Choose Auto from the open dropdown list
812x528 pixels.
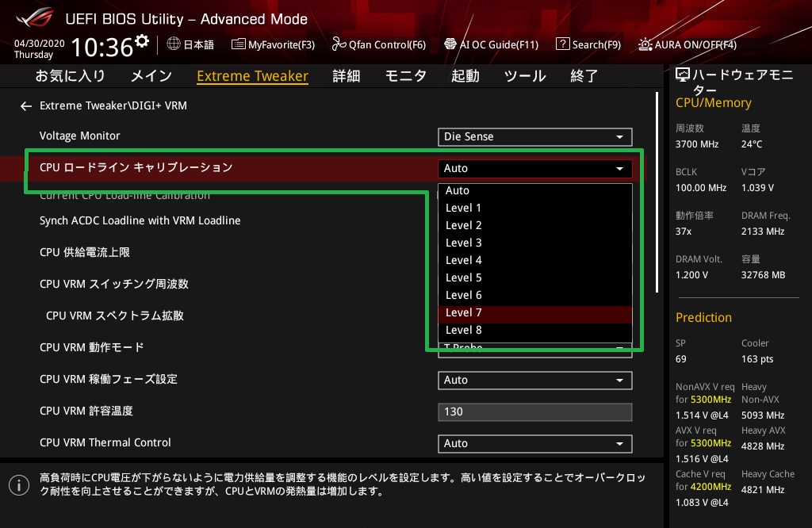point(535,190)
